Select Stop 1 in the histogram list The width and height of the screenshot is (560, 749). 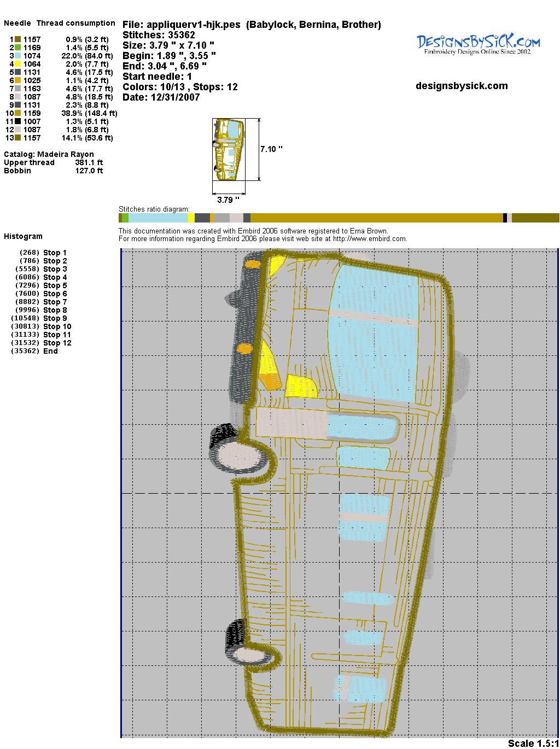coord(55,253)
